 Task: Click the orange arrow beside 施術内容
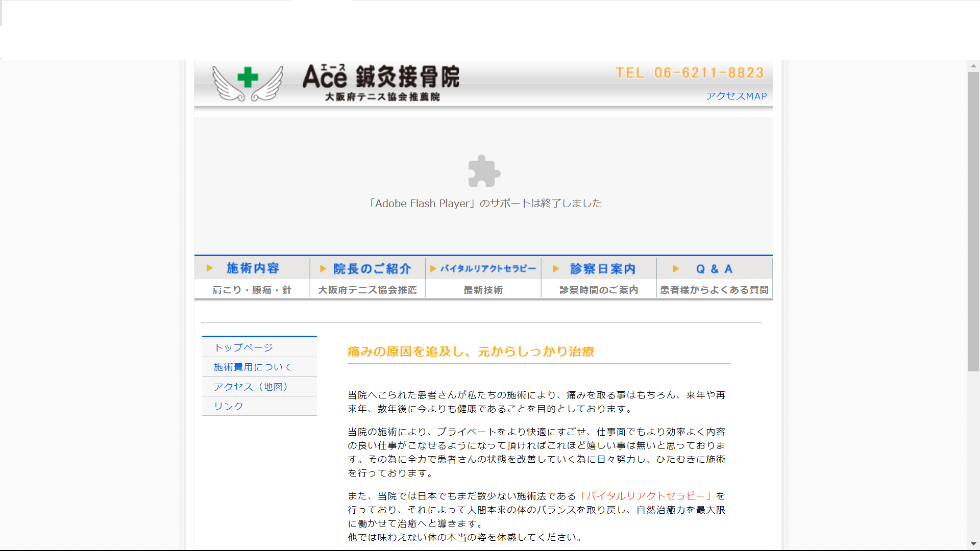(x=209, y=268)
